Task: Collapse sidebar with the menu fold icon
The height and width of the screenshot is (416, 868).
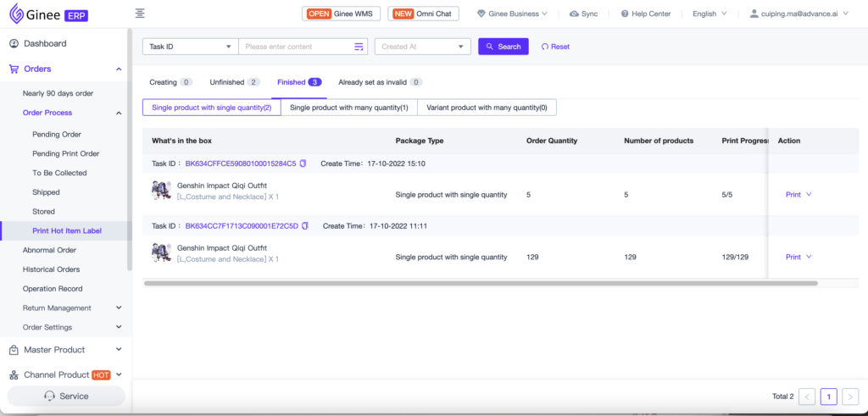Action: (140, 14)
